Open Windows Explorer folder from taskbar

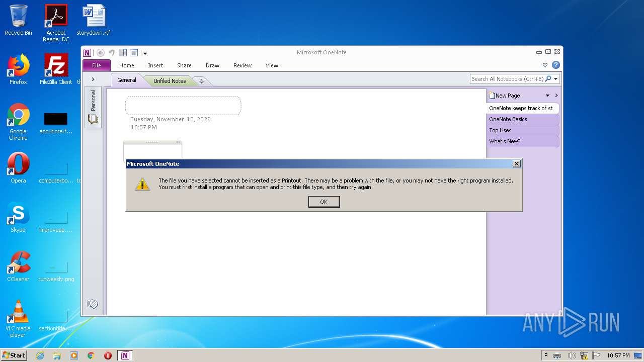pos(57,355)
